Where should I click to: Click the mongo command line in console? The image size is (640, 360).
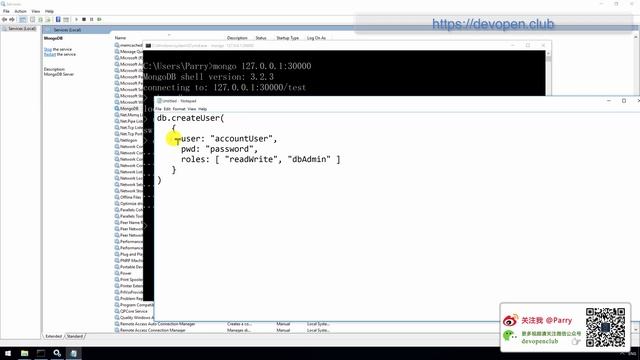pos(227,66)
